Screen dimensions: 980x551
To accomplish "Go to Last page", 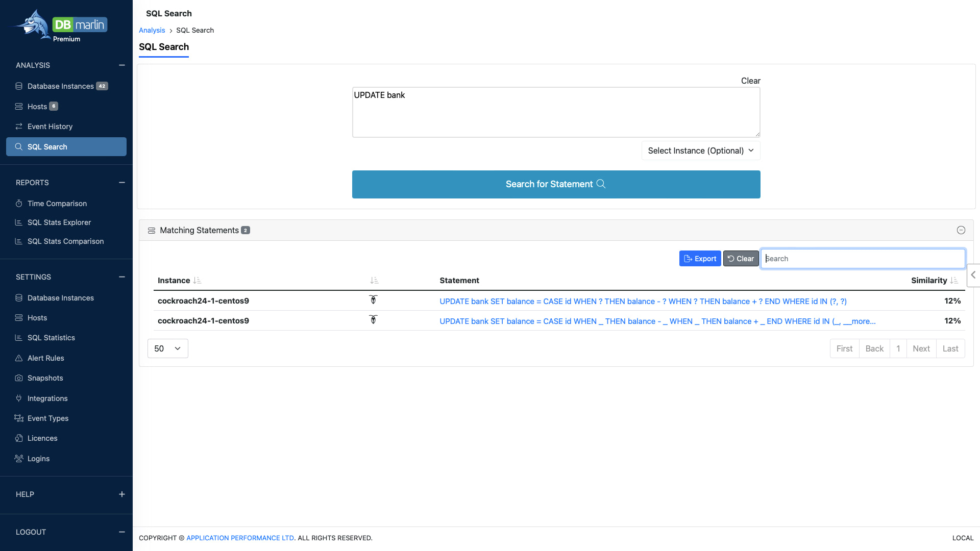I will (950, 348).
